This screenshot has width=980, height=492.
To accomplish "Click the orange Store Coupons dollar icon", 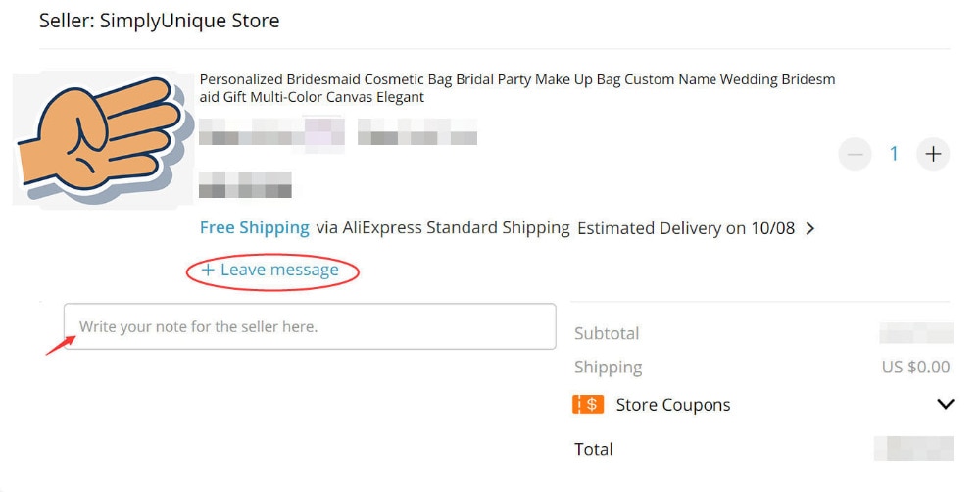I will click(587, 405).
